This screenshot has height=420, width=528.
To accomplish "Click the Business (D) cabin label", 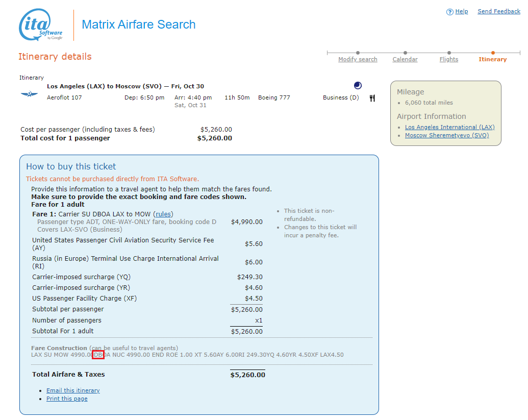I will pyautogui.click(x=340, y=97).
